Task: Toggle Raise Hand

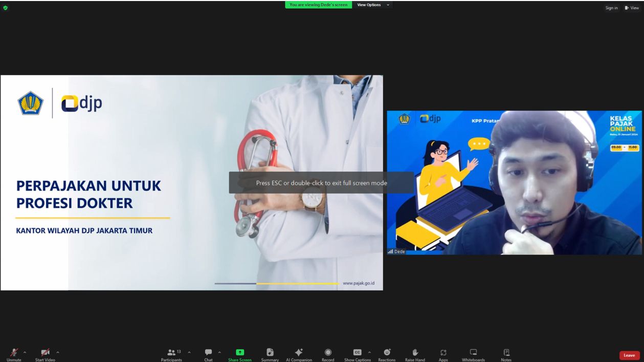Action: (415, 354)
